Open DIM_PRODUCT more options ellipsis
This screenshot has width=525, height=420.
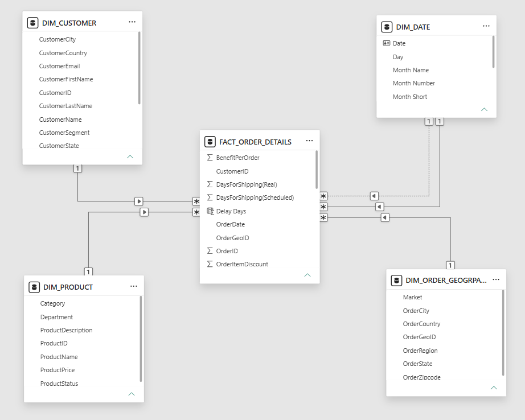pyautogui.click(x=134, y=286)
